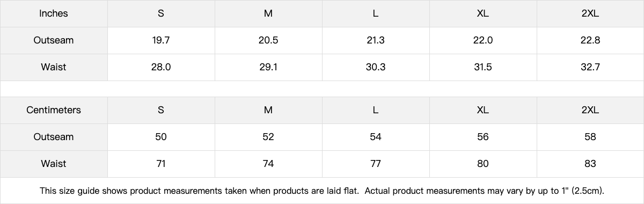The width and height of the screenshot is (644, 204).
Task: Click the 74 waist centimeter value
Action: coord(268,164)
